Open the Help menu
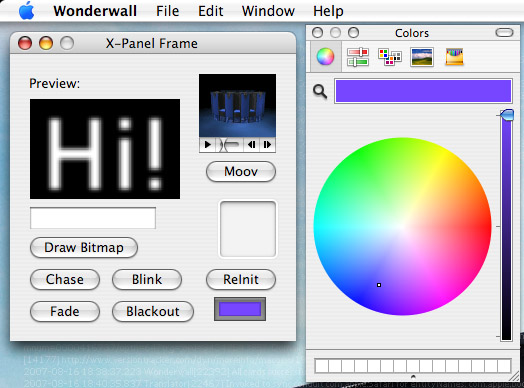The width and height of the screenshot is (524, 388). tap(328, 11)
